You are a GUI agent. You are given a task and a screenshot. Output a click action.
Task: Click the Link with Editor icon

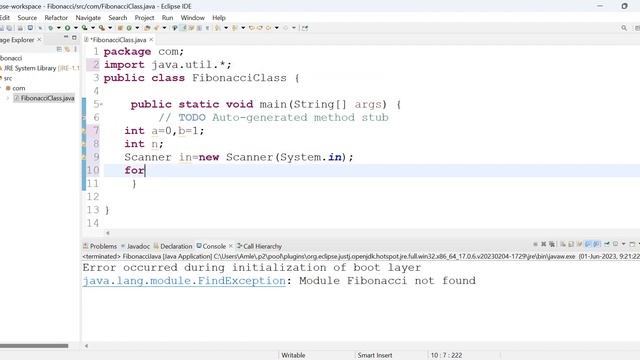[x=67, y=49]
